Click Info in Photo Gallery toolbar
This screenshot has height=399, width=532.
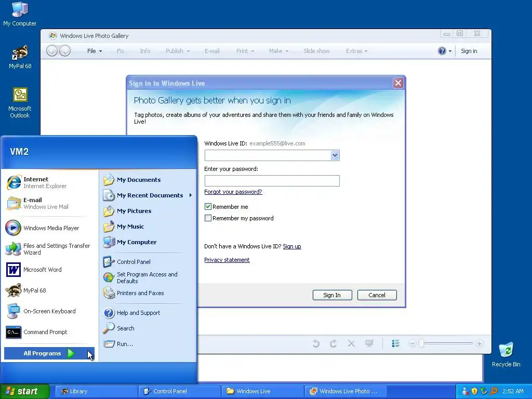145,51
